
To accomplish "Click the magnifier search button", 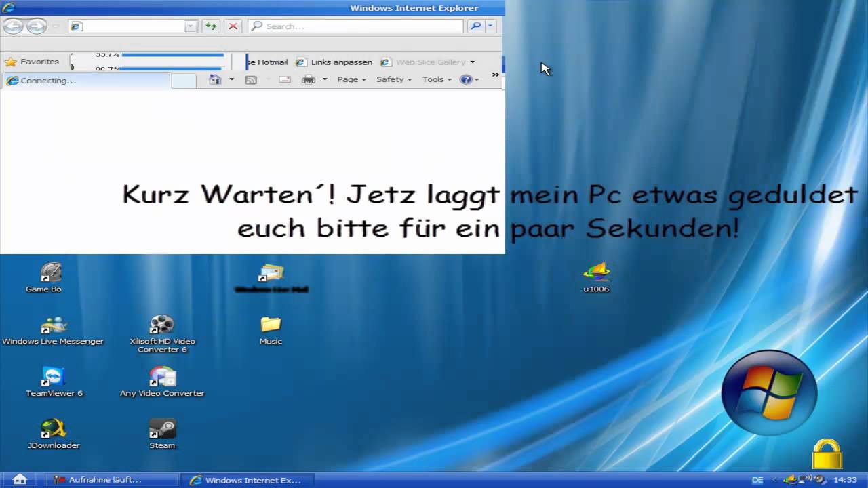I will tap(475, 26).
